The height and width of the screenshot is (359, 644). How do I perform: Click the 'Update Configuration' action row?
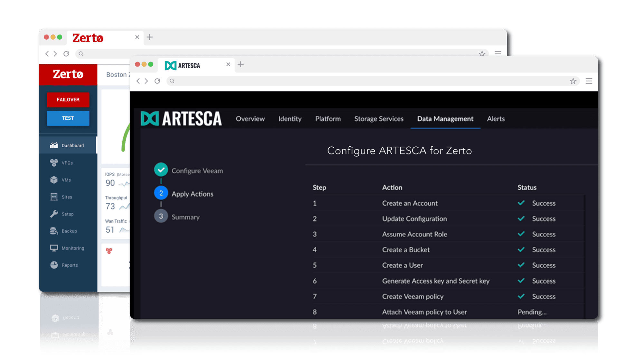448,219
